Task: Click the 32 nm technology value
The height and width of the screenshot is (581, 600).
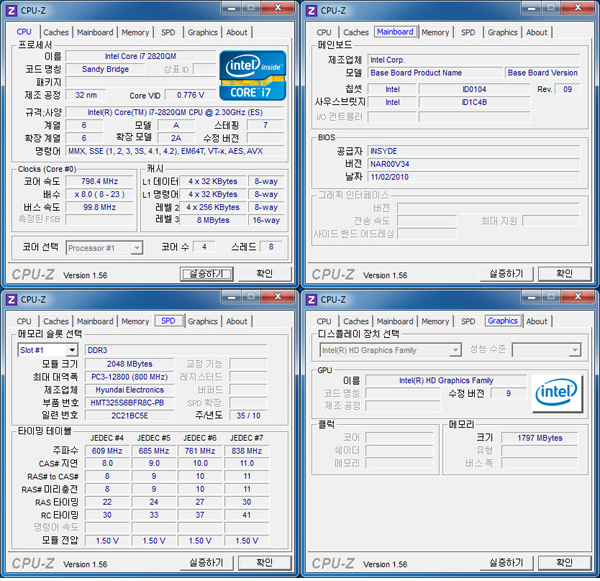Action: click(x=86, y=95)
